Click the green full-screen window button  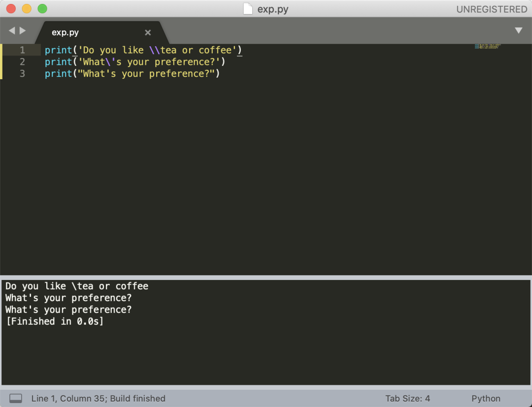point(42,9)
